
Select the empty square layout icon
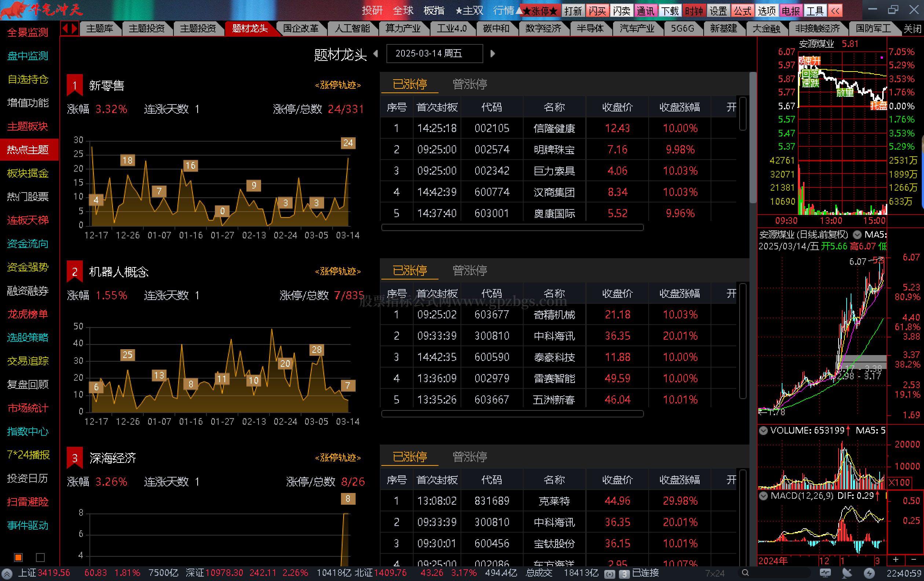(40, 557)
